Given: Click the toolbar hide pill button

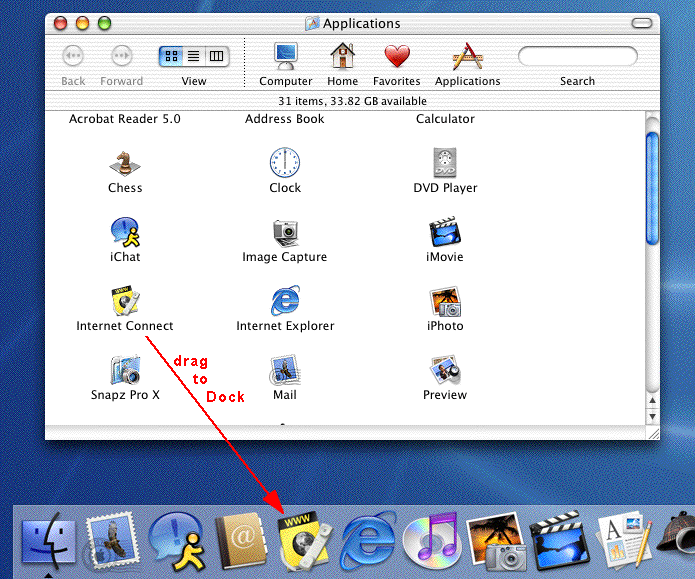Looking at the screenshot, I should pyautogui.click(x=641, y=23).
